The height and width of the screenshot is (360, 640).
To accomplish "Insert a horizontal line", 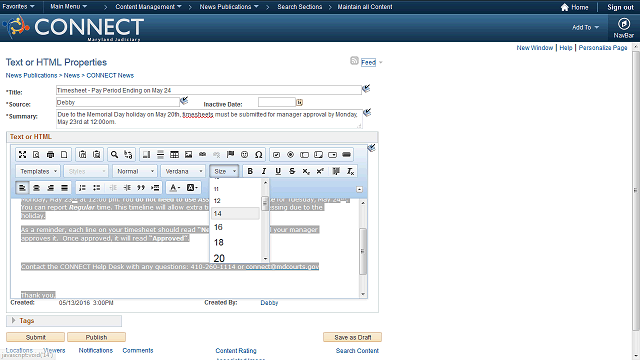I will (160, 155).
